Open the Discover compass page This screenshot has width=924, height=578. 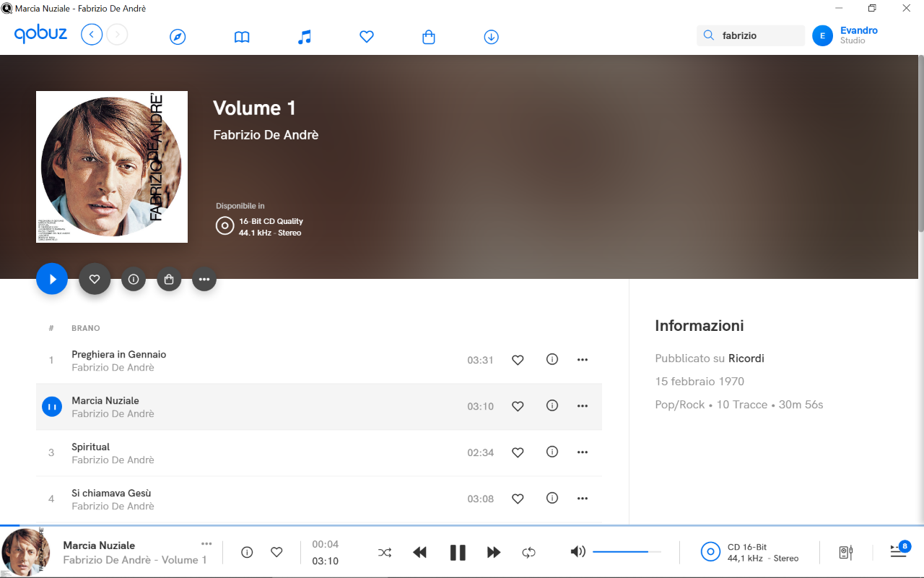point(178,37)
